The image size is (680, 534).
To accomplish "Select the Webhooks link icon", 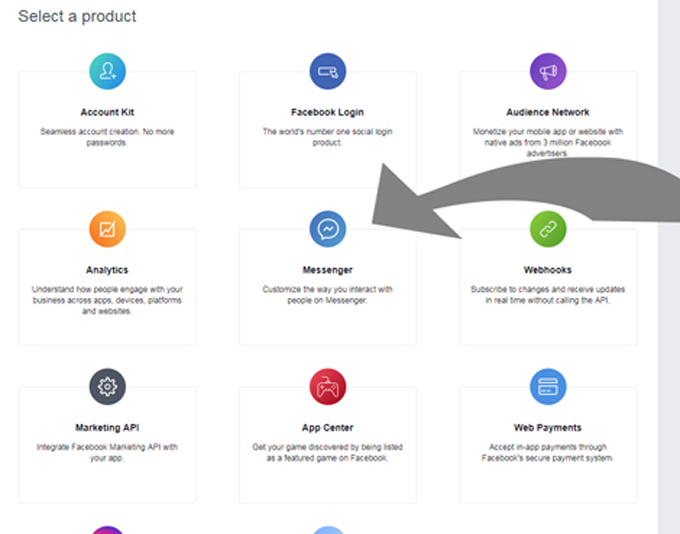I will (x=548, y=229).
